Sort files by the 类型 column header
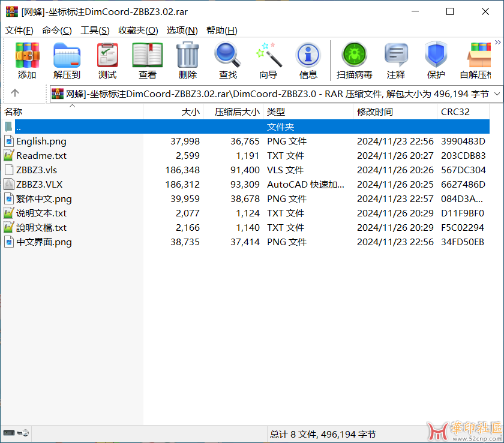 pos(308,111)
